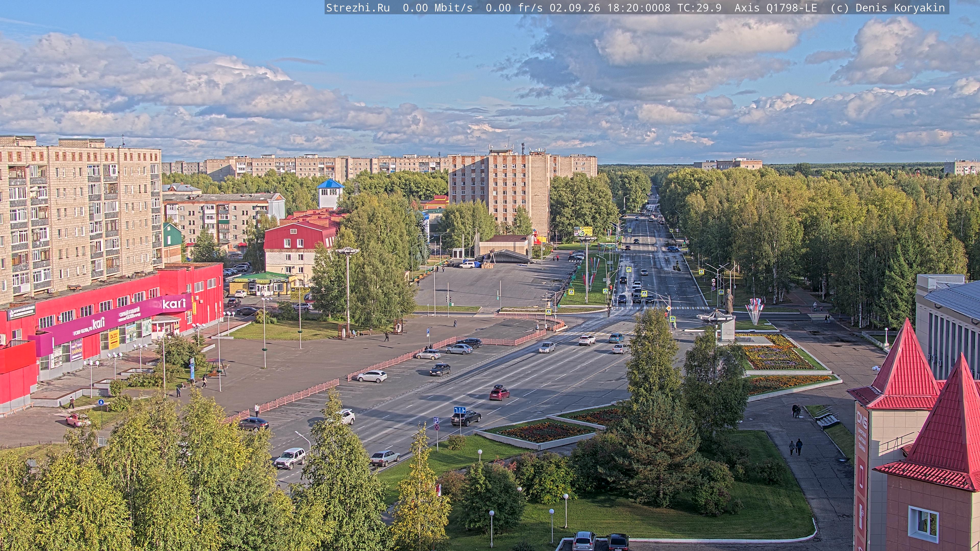Viewport: 980px width, 551px height.
Task: Click the Strezhi.Ru text in the overlay bar
Action: tap(358, 8)
